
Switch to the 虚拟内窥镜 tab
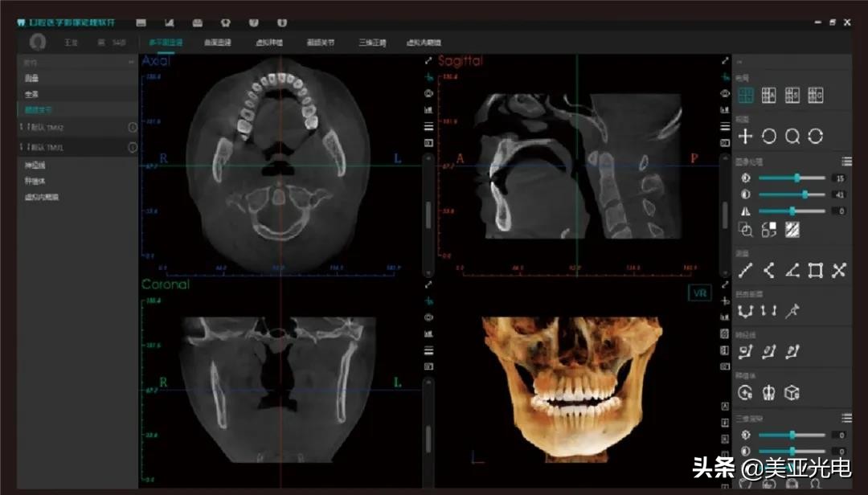[424, 42]
